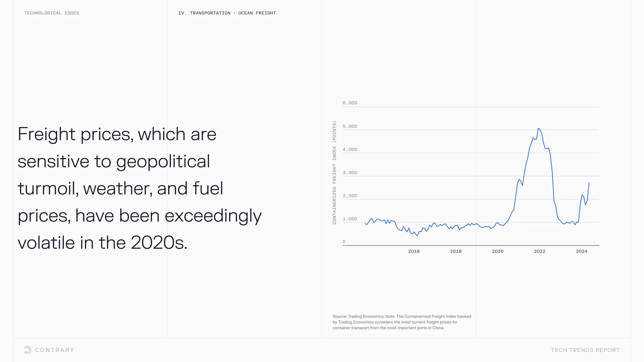Click the 4,000 y-axis label

point(350,149)
